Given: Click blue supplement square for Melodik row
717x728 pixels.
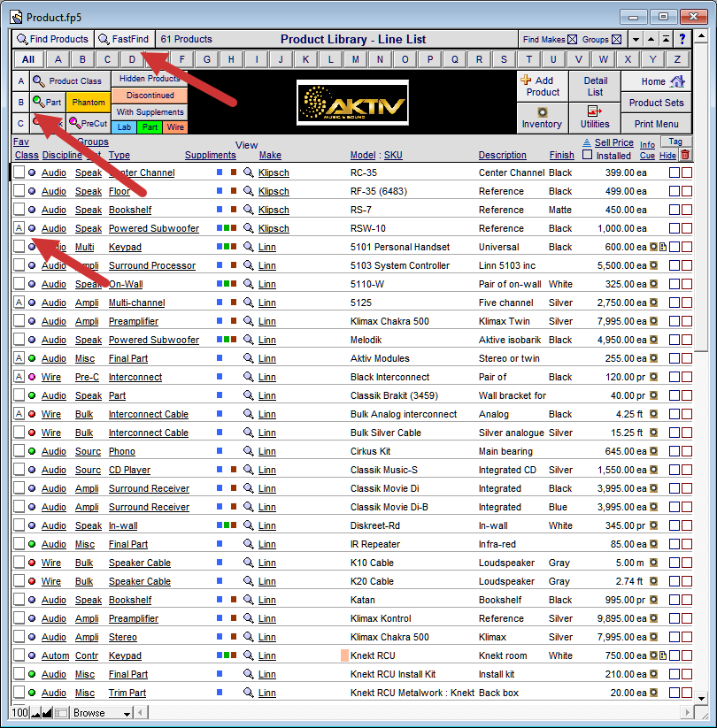Looking at the screenshot, I should pyautogui.click(x=220, y=340).
